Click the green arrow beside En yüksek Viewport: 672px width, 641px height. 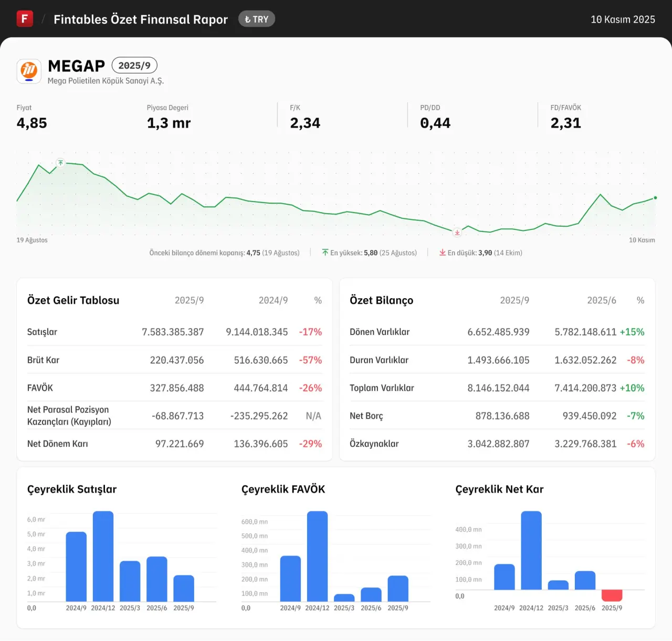click(x=325, y=253)
